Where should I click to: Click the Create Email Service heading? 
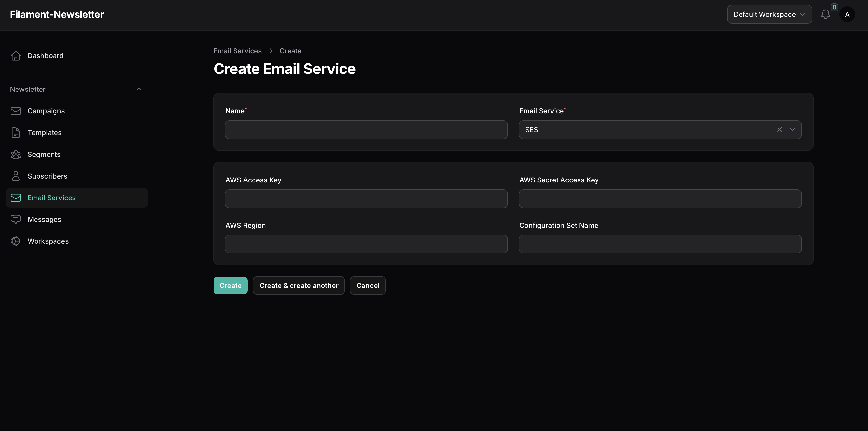point(284,69)
